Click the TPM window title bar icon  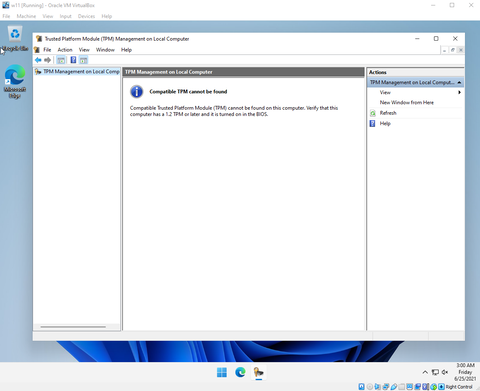click(x=39, y=39)
